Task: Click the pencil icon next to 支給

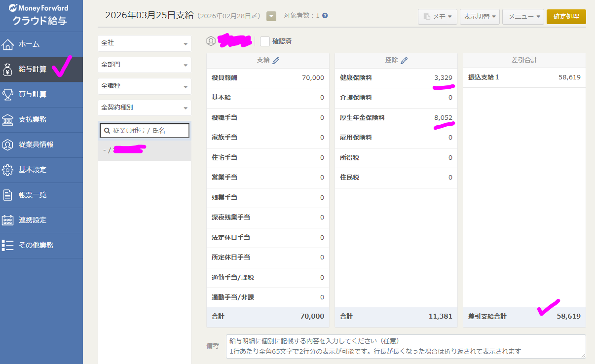Action: [276, 60]
